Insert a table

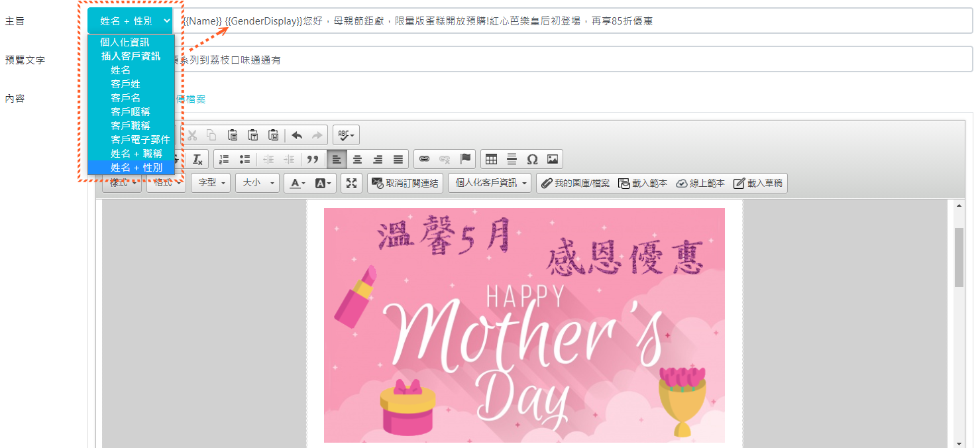(491, 159)
